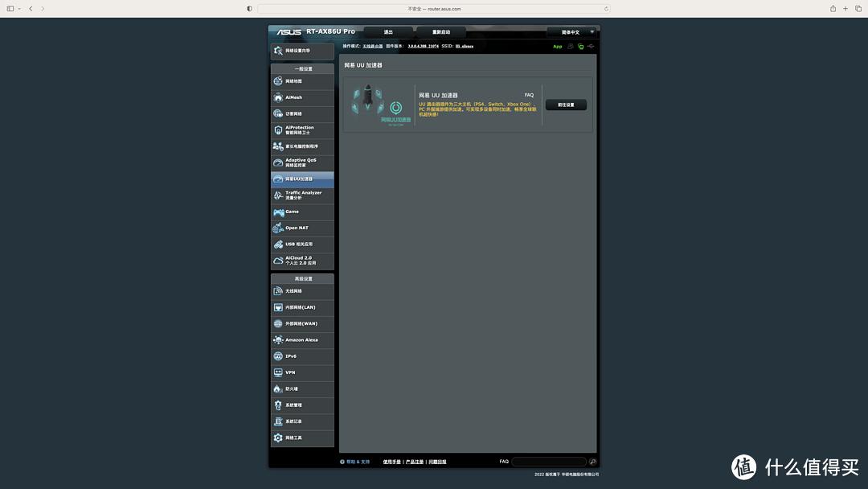
Task: Open 防火墙 firewall settings
Action: pos(302,389)
